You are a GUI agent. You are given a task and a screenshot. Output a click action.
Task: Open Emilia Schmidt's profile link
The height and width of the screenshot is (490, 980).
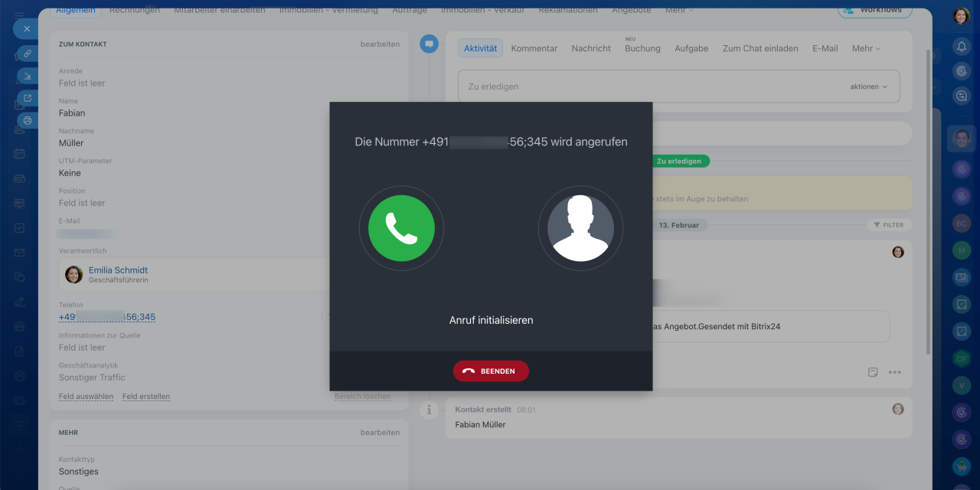(118, 270)
